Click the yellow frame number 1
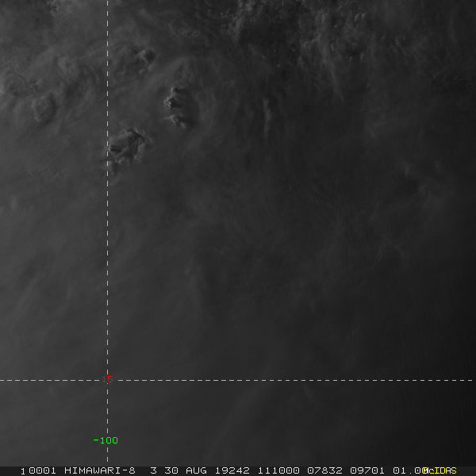 pyautogui.click(x=23, y=471)
